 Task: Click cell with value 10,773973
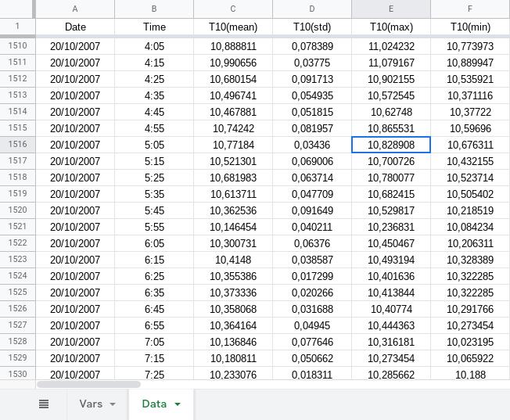click(x=470, y=46)
